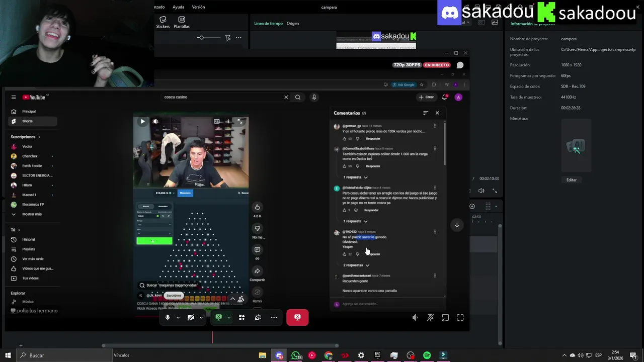Open Spotify from the taskbar
This screenshot has width=644, height=362.
[x=427, y=355]
